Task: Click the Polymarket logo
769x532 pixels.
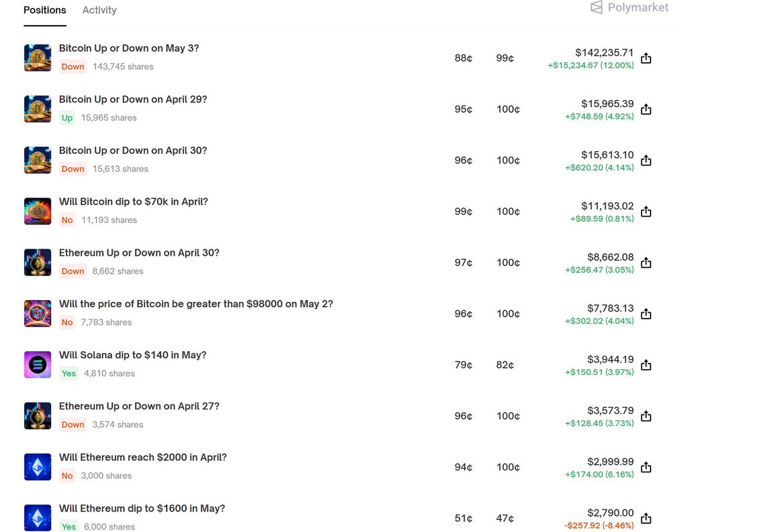Action: coord(629,8)
